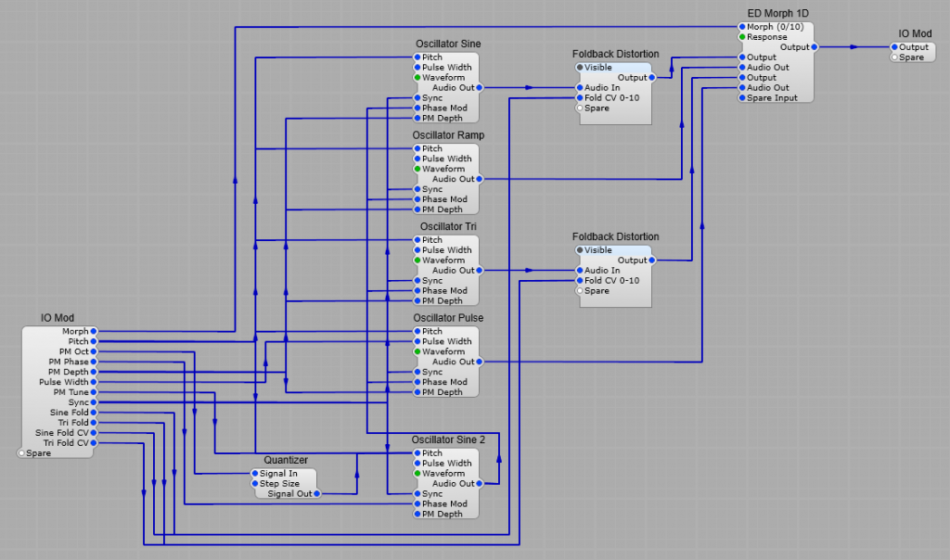Click the Response input port on ED Morph 1D
950x560 pixels.
(741, 36)
